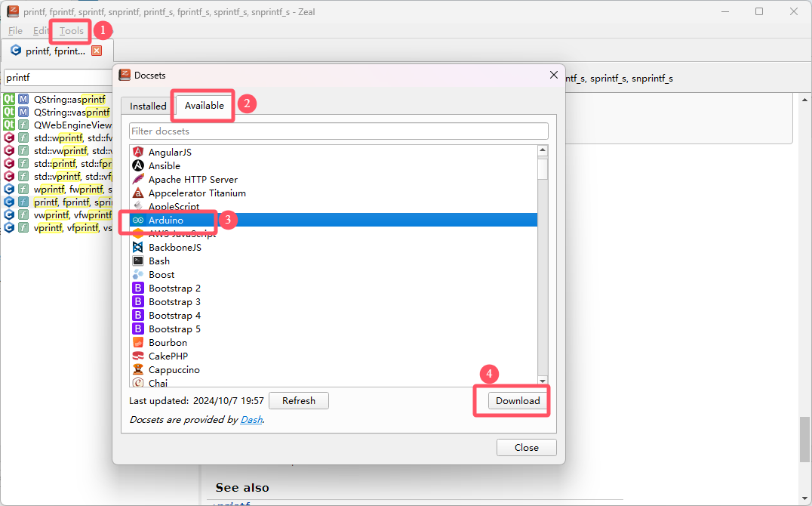Select the Boost docset icon
Viewport: 812px width, 506px height.
138,274
